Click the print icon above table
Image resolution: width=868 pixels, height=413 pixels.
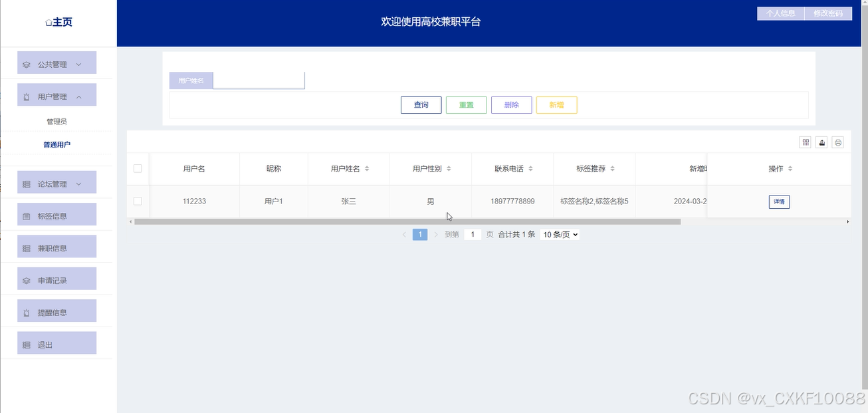click(x=837, y=142)
